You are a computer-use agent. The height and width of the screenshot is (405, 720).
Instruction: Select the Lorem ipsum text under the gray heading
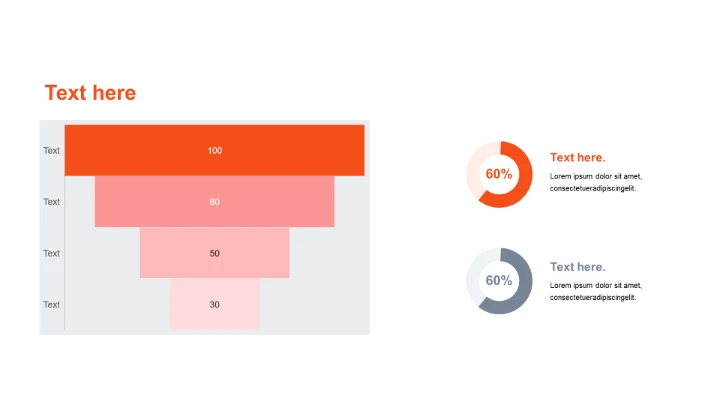click(595, 291)
